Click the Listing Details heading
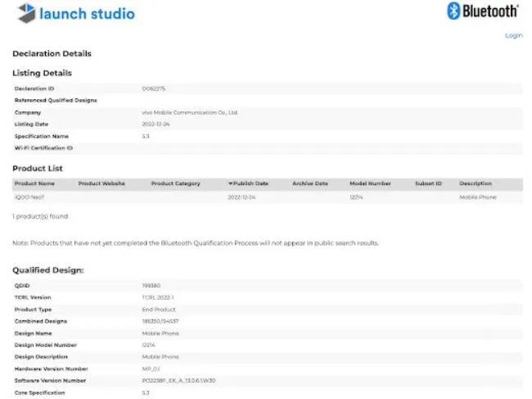The image size is (532, 399). (42, 73)
